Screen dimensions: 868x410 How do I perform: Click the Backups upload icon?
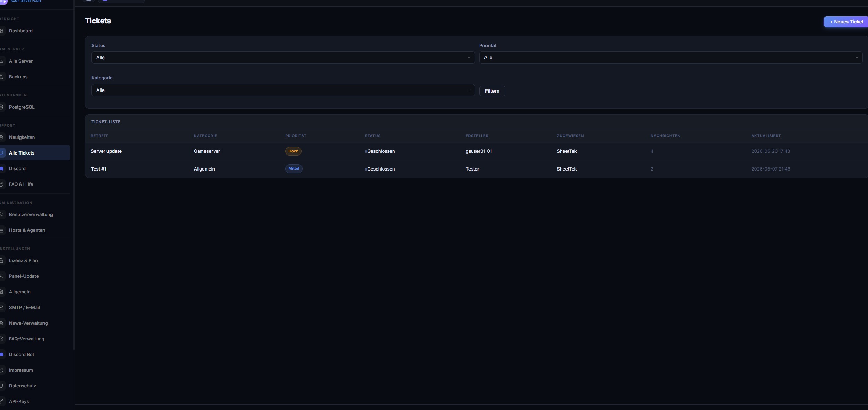click(2, 77)
